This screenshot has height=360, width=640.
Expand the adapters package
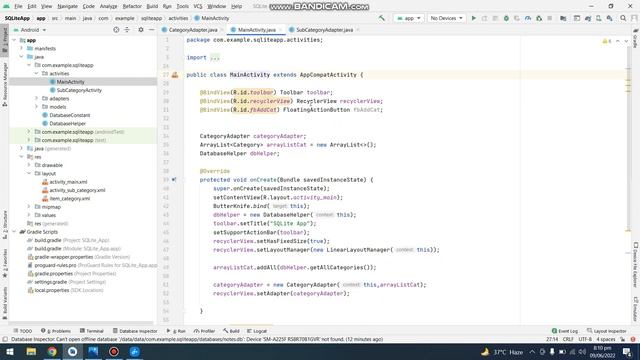(x=36, y=98)
